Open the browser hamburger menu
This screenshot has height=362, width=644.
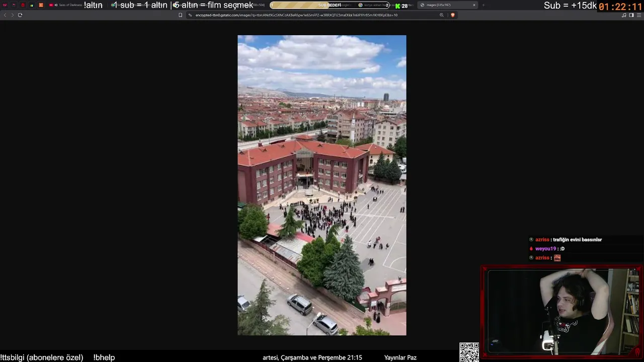point(639,15)
